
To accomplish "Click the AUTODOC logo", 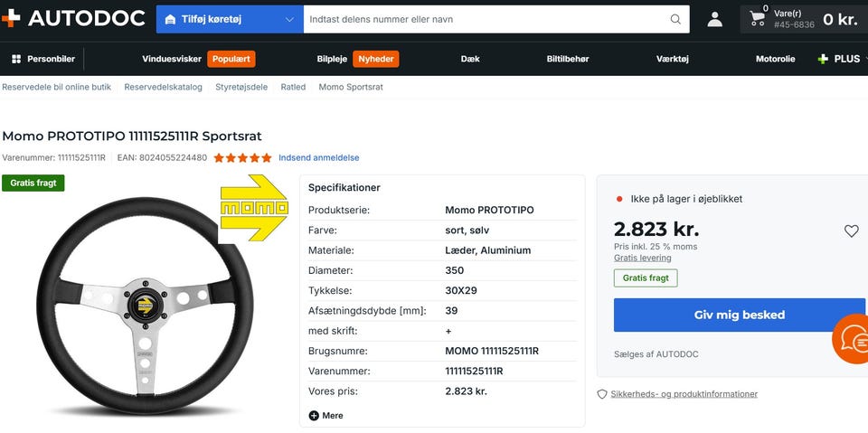I will click(73, 18).
